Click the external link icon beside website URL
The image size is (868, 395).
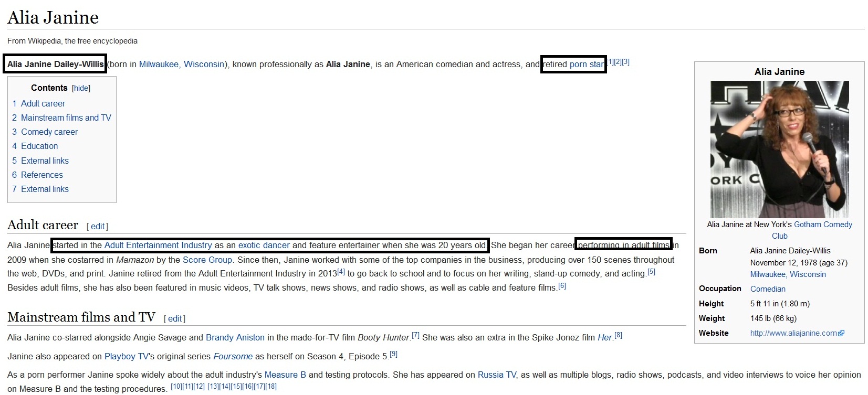click(x=842, y=333)
